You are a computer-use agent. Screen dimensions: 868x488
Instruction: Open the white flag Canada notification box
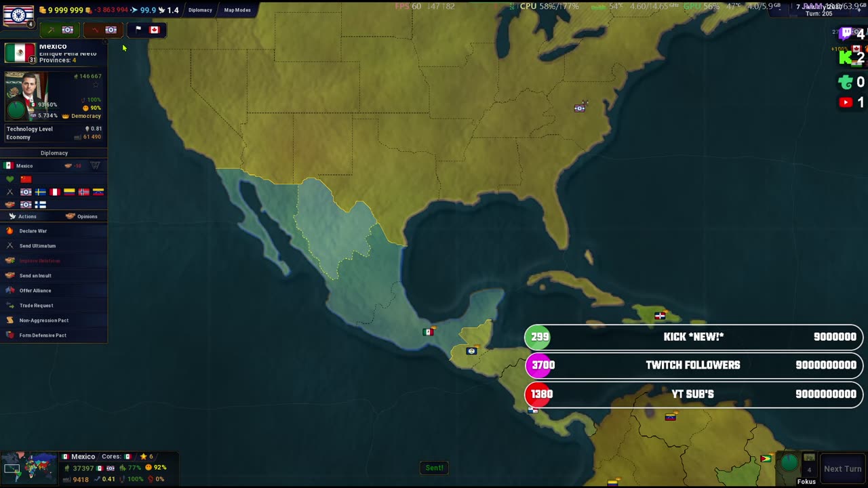tap(146, 30)
